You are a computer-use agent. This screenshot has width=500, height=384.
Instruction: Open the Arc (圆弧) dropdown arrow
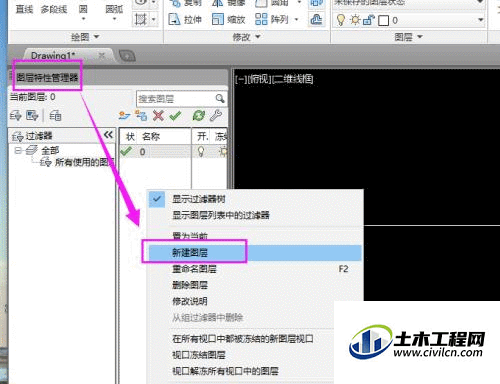114,19
